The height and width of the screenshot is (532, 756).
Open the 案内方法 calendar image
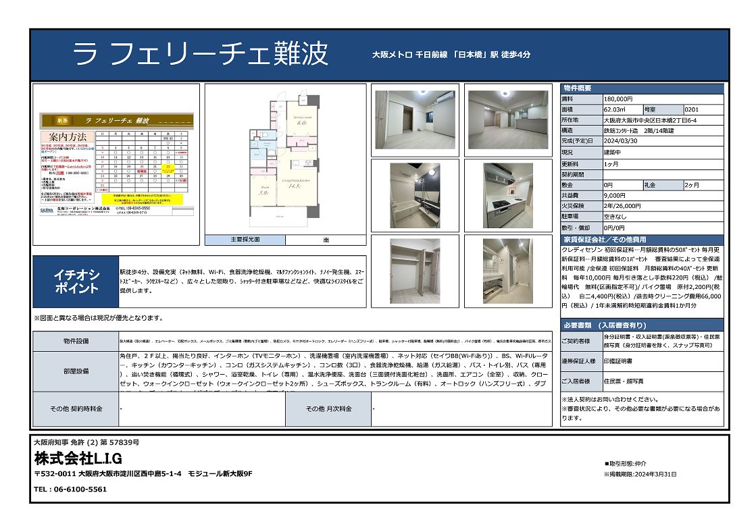[116, 164]
